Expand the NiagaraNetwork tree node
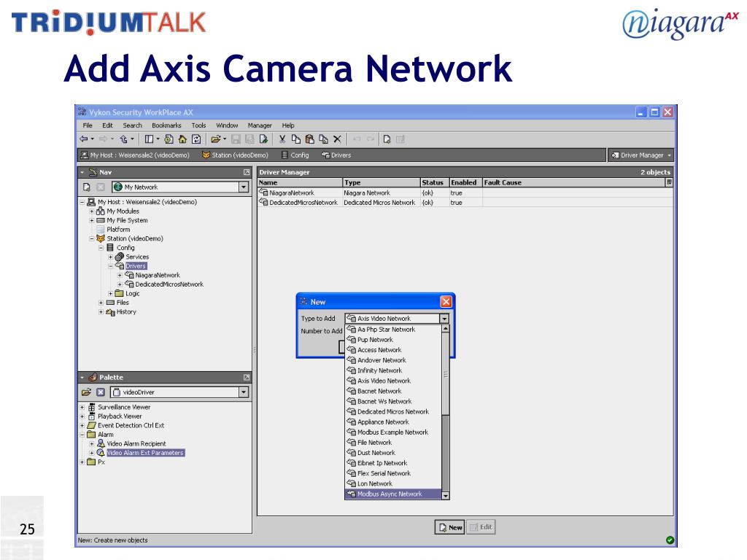 (x=119, y=275)
